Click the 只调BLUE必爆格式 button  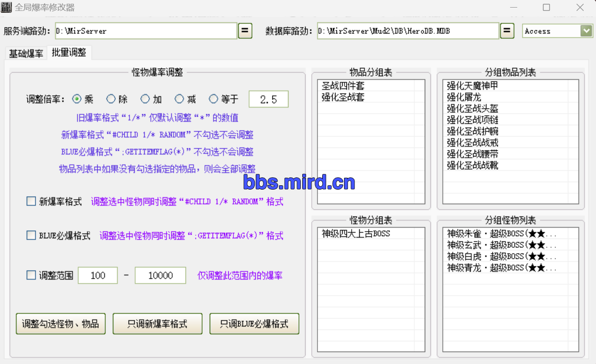click(x=254, y=324)
